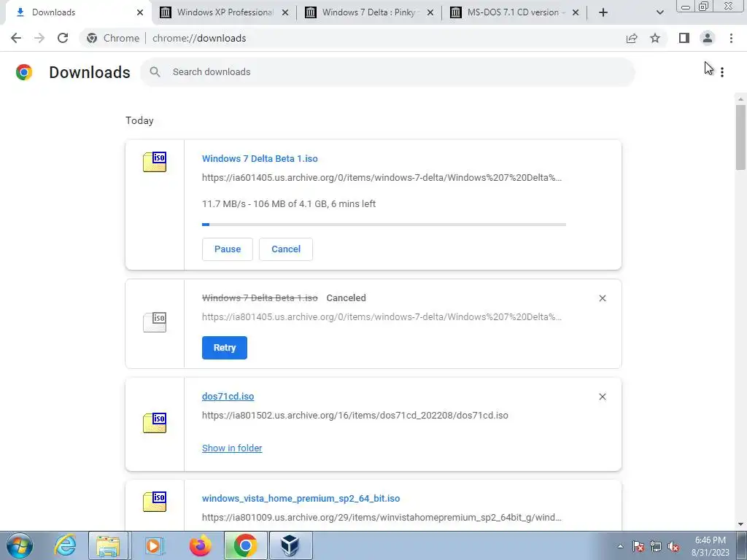Click the Chrome logo beside Downloads title

[24, 72]
